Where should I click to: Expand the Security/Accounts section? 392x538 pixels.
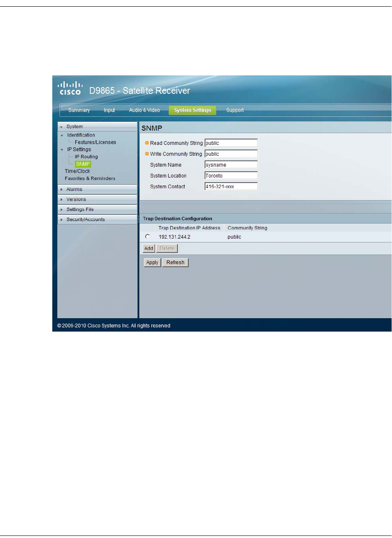pos(97,219)
